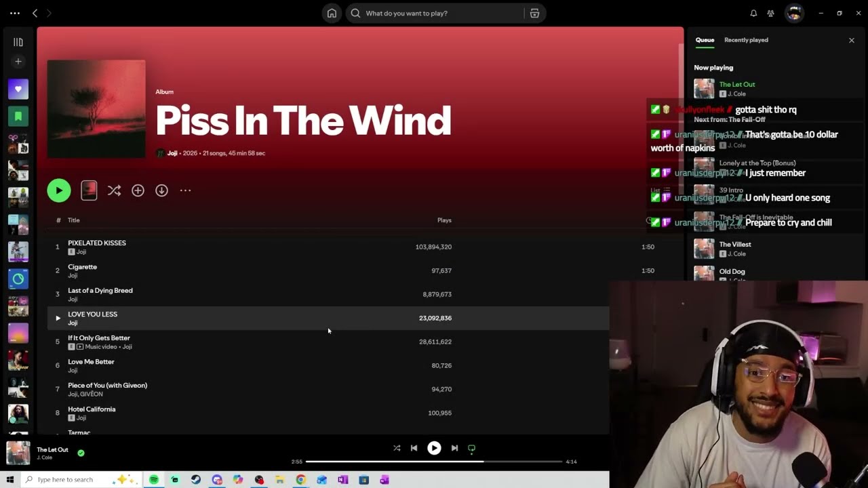868x488 pixels.
Task: Skip to next track
Action: [x=454, y=448]
